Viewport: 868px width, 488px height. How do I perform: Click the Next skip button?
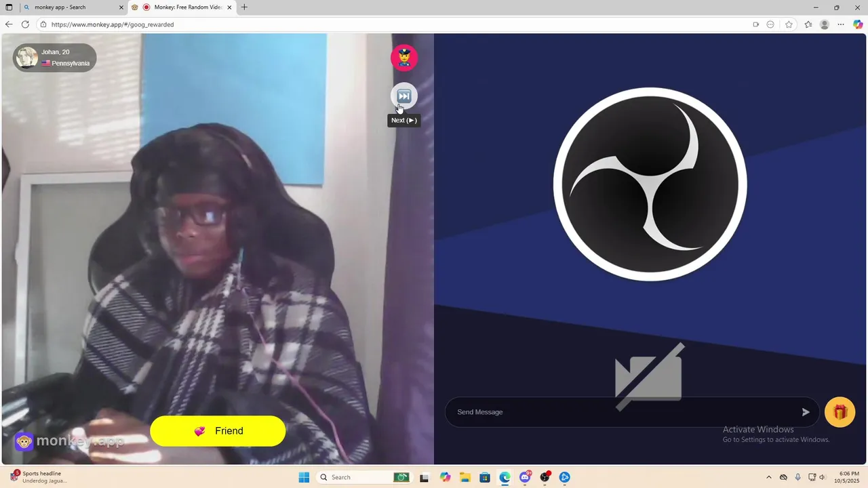[403, 96]
